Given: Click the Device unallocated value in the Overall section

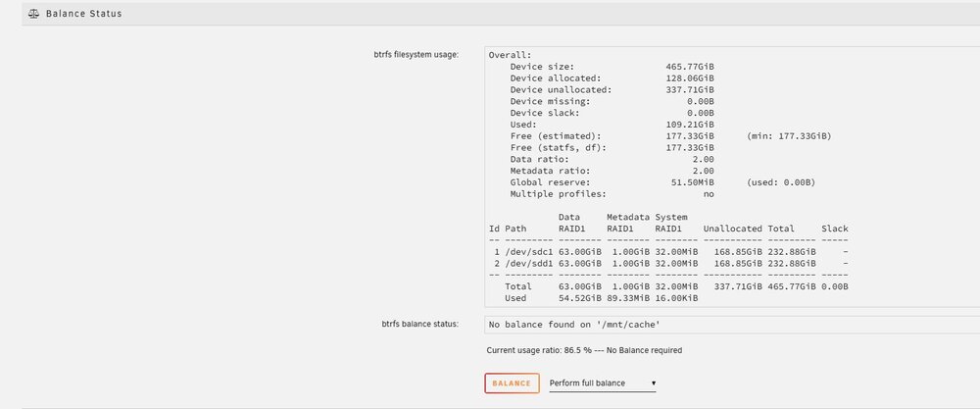Looking at the screenshot, I should pyautogui.click(x=691, y=89).
